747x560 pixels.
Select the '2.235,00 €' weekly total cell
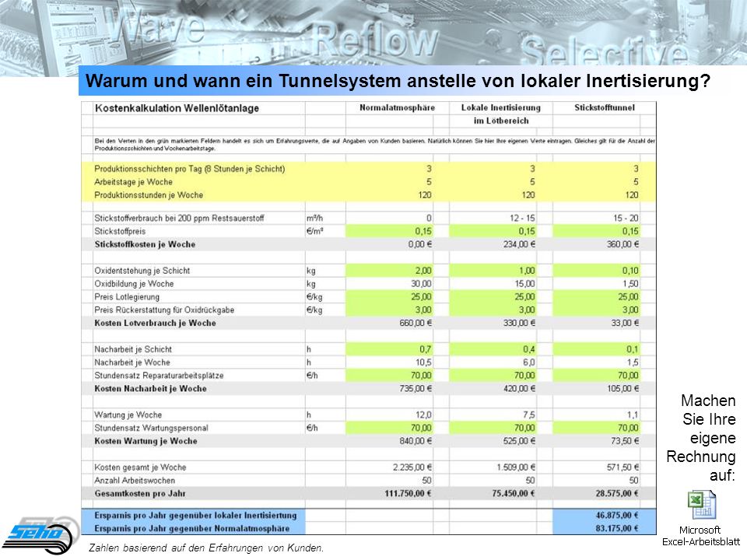(x=412, y=467)
